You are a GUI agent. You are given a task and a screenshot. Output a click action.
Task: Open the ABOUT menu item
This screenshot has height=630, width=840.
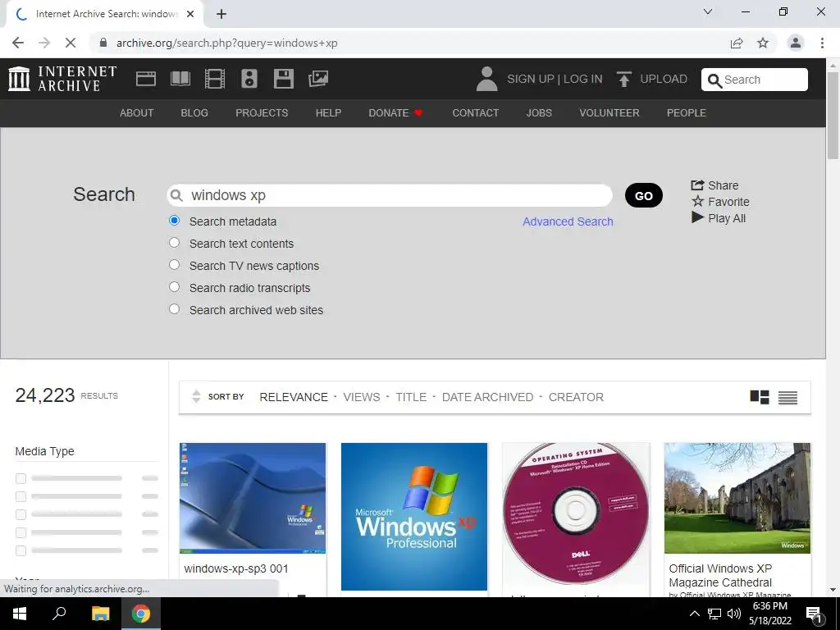point(137,113)
